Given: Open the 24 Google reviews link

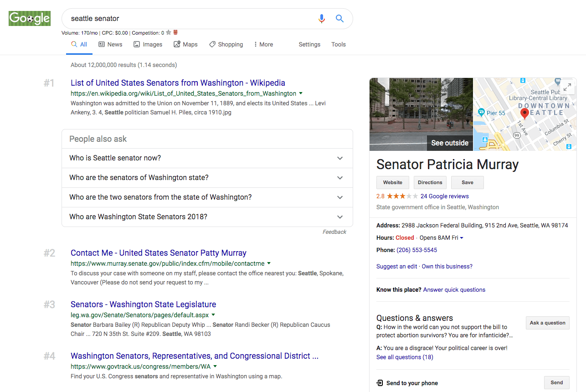Looking at the screenshot, I should click(444, 196).
